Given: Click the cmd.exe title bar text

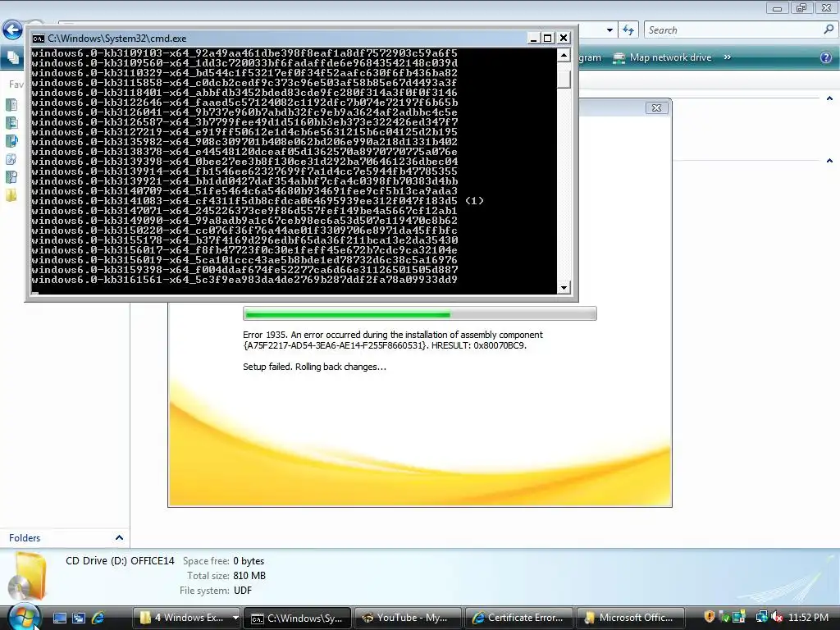Looking at the screenshot, I should 116,39.
